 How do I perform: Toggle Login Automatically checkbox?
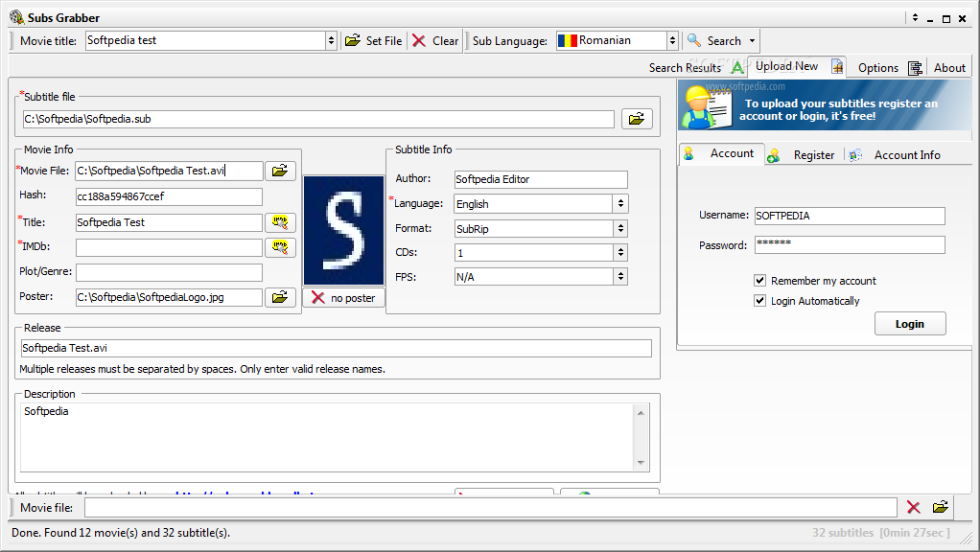(760, 300)
